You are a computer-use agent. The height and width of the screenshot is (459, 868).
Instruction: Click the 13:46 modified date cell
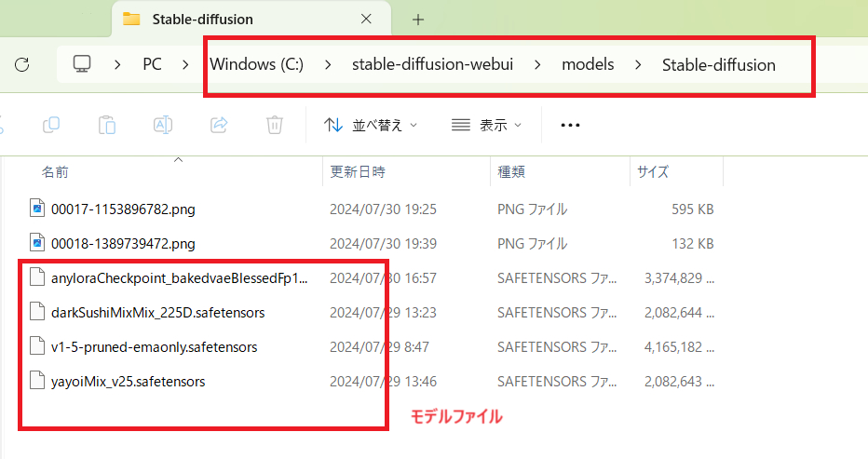(x=383, y=382)
